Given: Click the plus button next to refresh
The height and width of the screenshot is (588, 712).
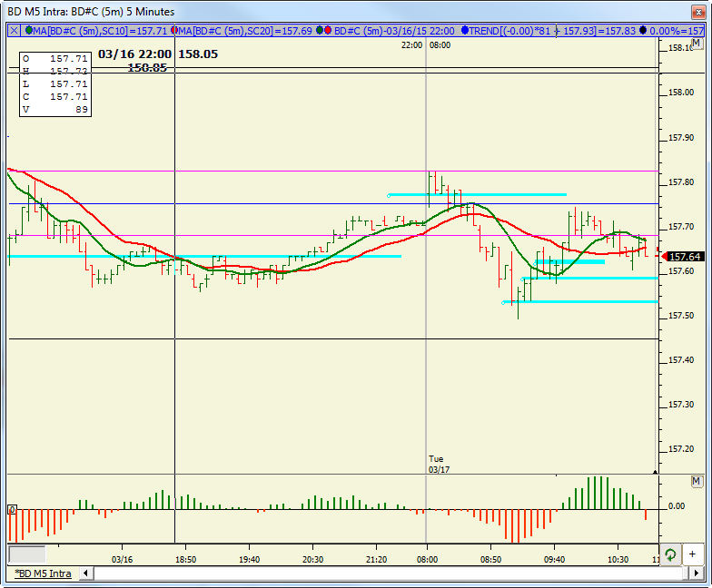Looking at the screenshot, I should pos(692,554).
